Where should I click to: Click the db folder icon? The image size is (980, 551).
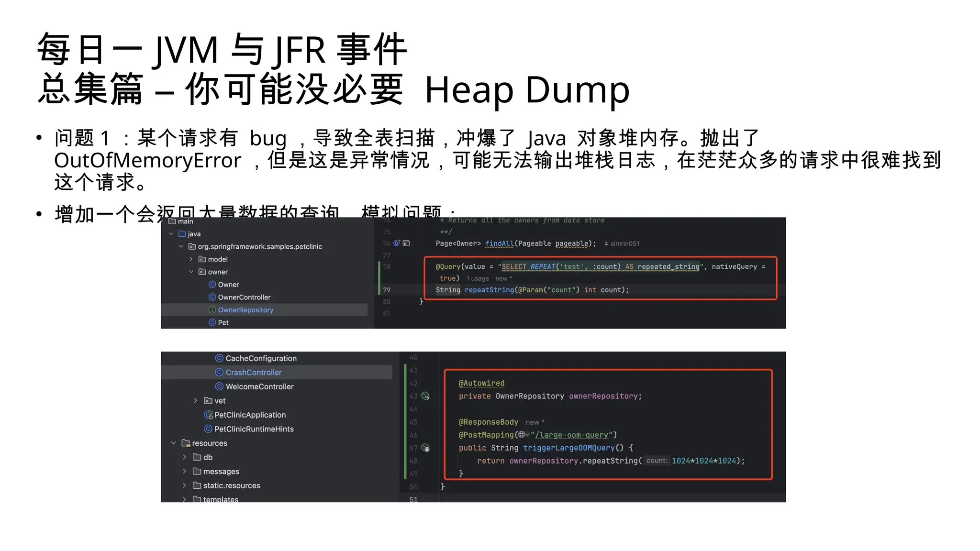pos(197,457)
